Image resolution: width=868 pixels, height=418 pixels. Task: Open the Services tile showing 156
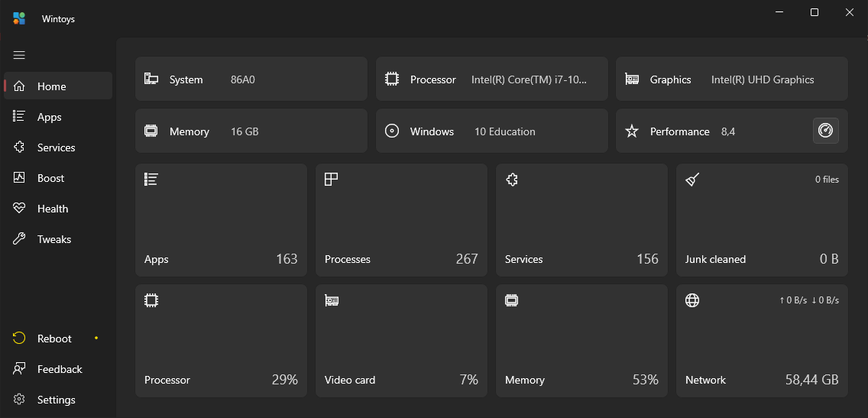(x=581, y=220)
